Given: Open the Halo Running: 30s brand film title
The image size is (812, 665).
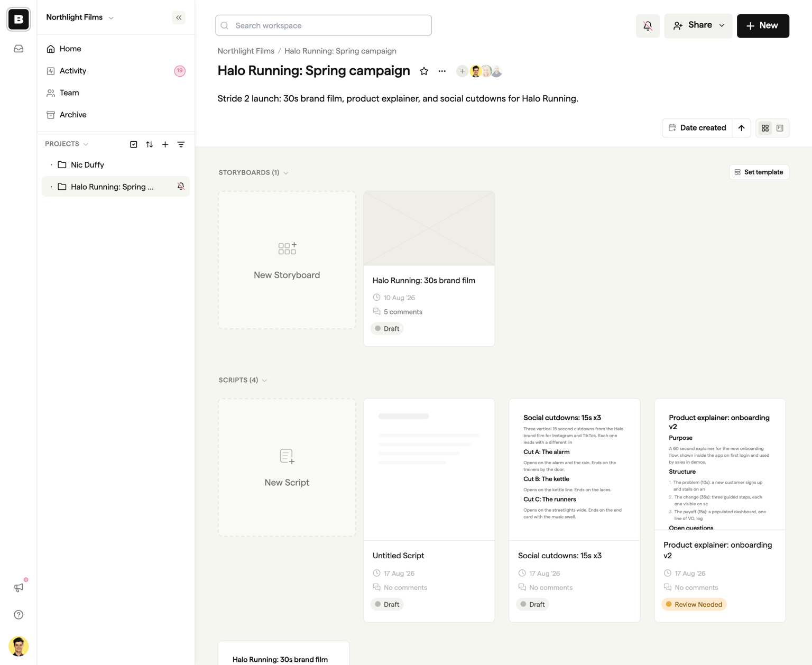Looking at the screenshot, I should (424, 281).
